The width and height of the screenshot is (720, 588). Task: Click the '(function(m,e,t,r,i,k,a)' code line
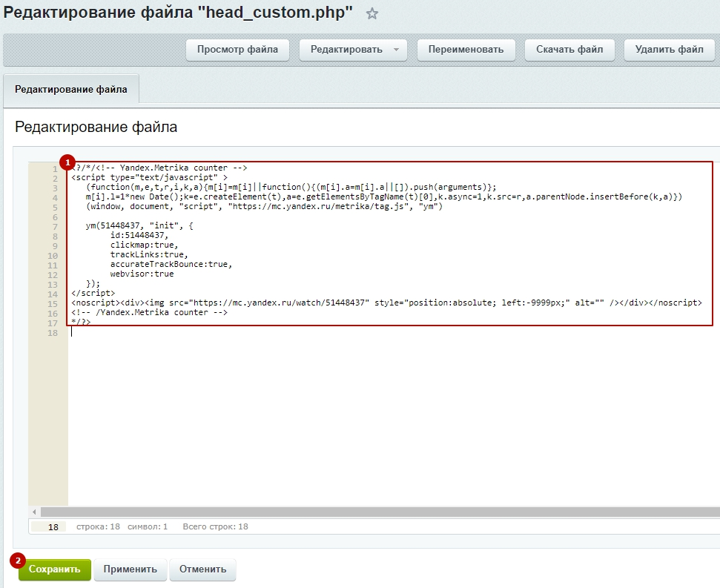291,187
